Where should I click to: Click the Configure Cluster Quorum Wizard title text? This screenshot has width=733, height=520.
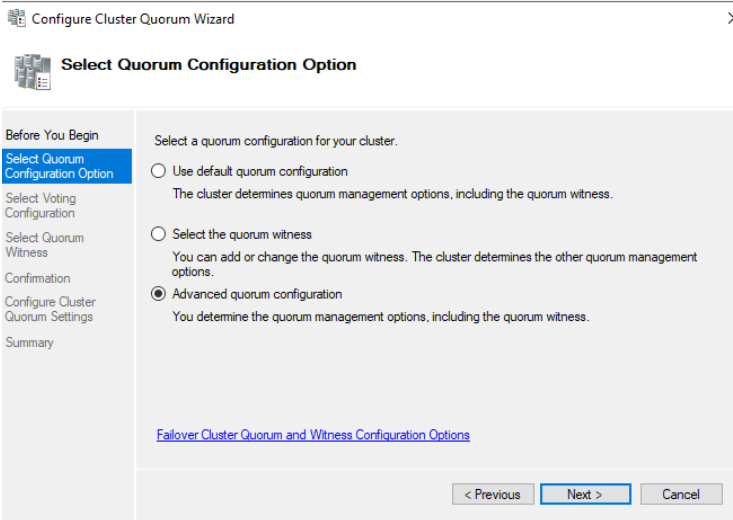coord(133,18)
